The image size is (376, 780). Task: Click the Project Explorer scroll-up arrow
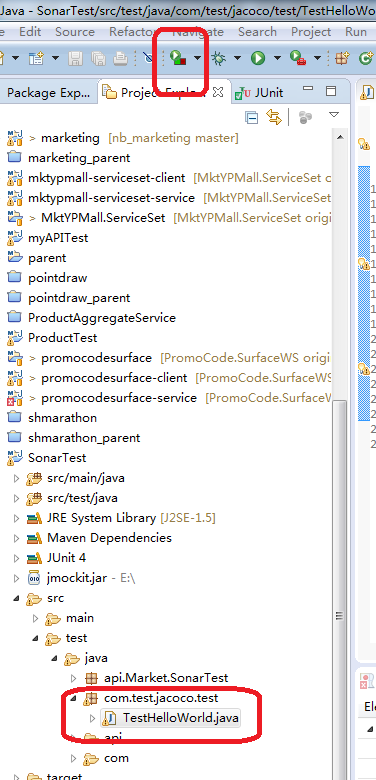pyautogui.click(x=340, y=137)
